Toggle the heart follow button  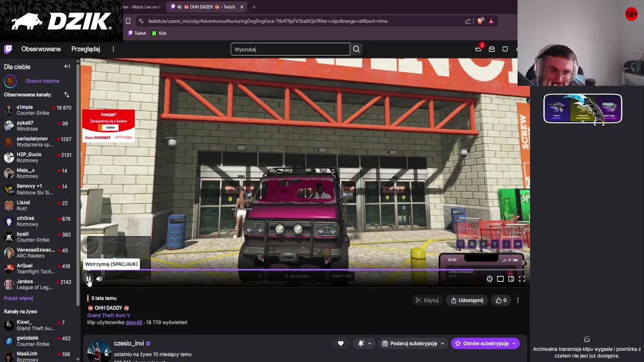[x=341, y=343]
